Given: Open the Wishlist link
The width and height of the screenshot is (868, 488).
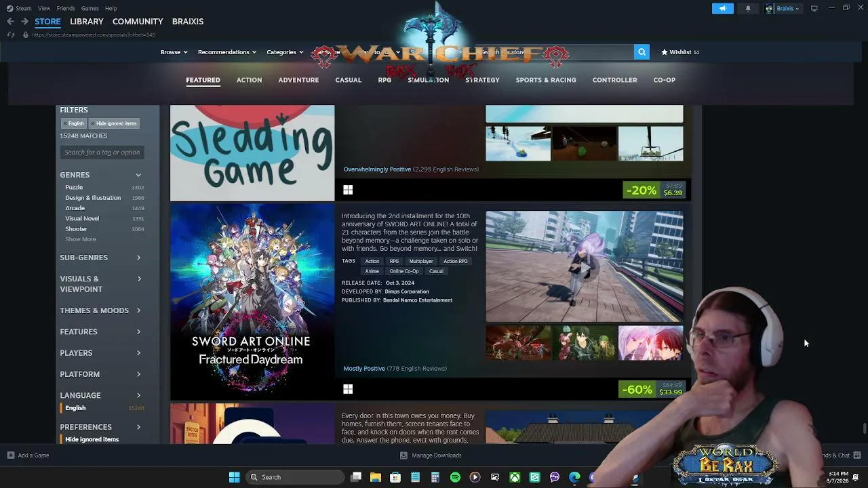Looking at the screenshot, I should point(680,52).
